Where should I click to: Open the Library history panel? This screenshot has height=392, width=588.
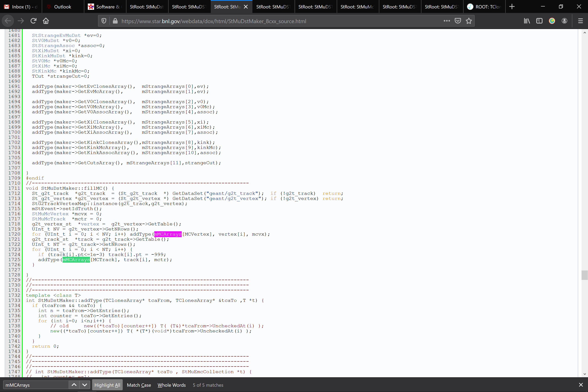(527, 21)
